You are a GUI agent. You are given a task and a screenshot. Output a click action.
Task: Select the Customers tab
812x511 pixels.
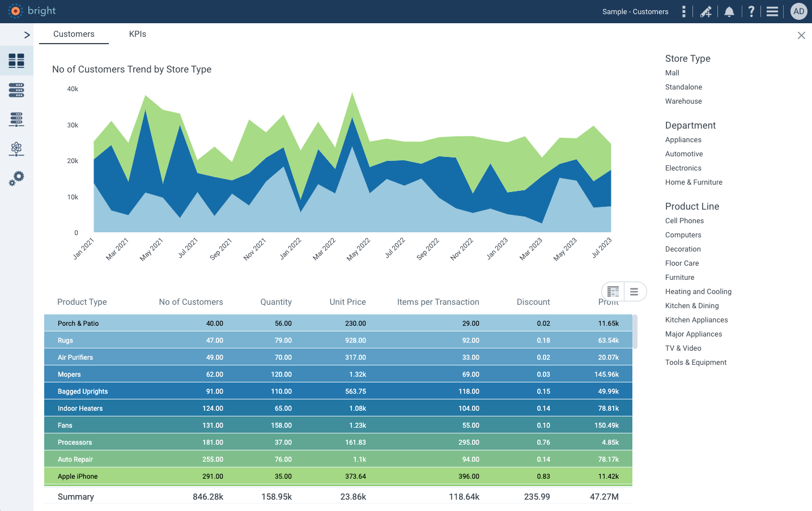coord(74,34)
